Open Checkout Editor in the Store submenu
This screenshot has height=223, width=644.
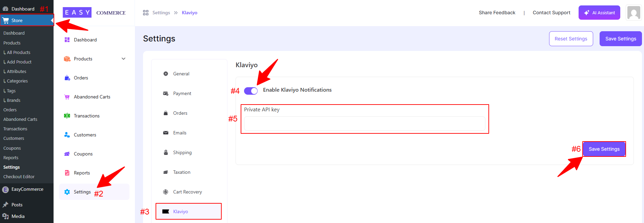point(19,176)
